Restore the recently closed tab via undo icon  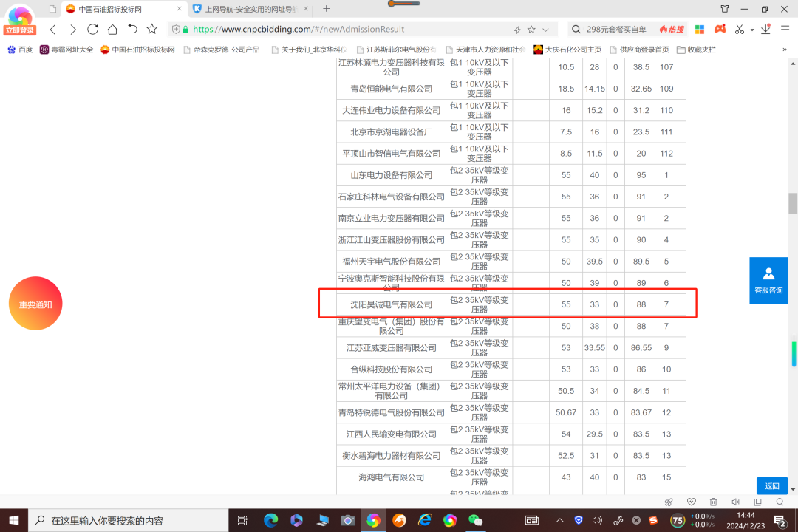click(x=132, y=30)
